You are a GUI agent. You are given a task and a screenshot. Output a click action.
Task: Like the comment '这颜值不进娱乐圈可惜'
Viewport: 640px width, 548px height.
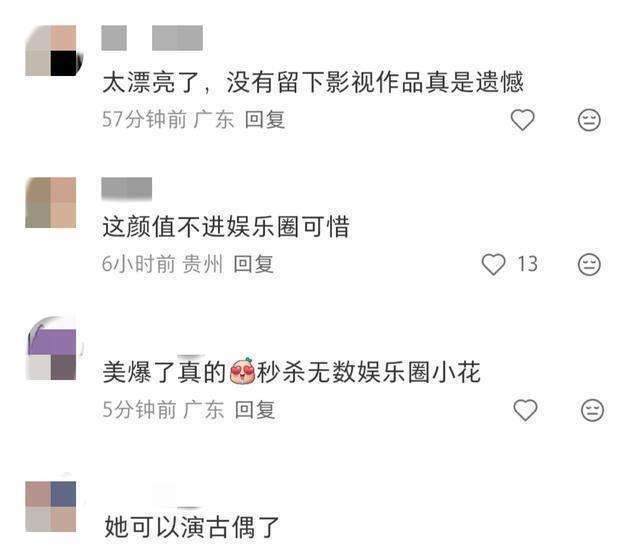(x=493, y=264)
